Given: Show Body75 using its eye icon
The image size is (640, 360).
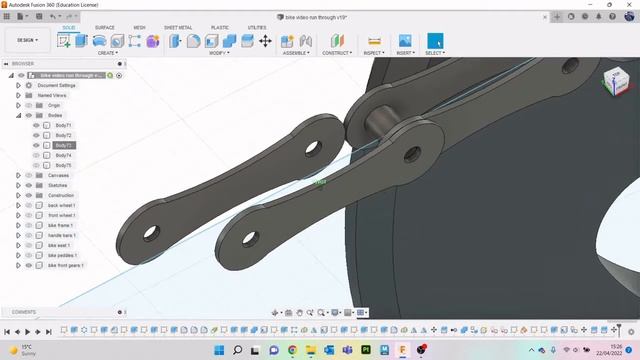Looking at the screenshot, I should click(x=36, y=165).
